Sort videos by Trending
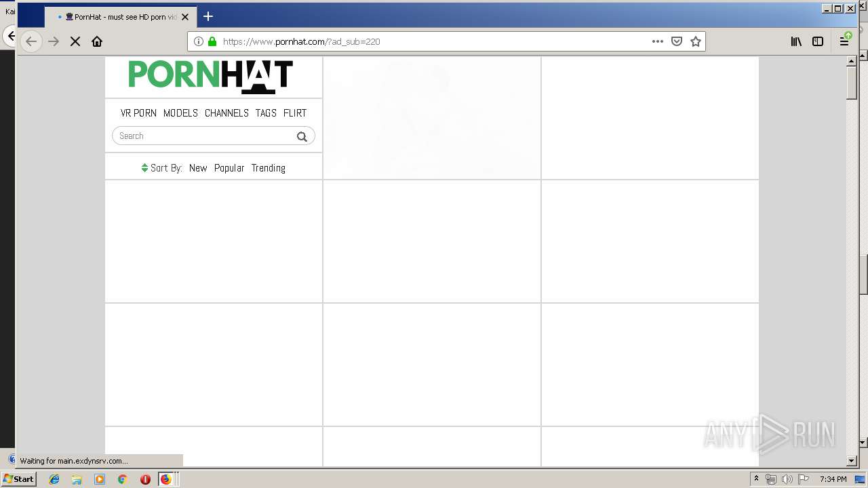Viewport: 868px width, 488px height. 268,168
